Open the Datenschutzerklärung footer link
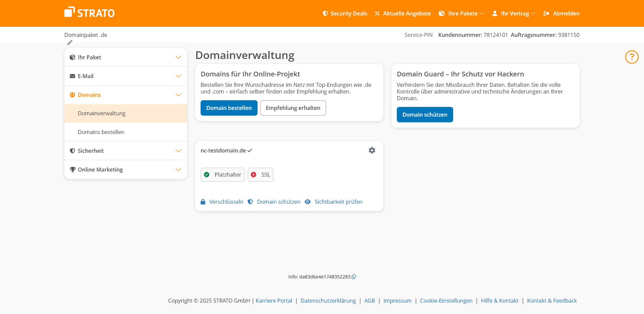The height and width of the screenshot is (314, 644). pyautogui.click(x=328, y=301)
